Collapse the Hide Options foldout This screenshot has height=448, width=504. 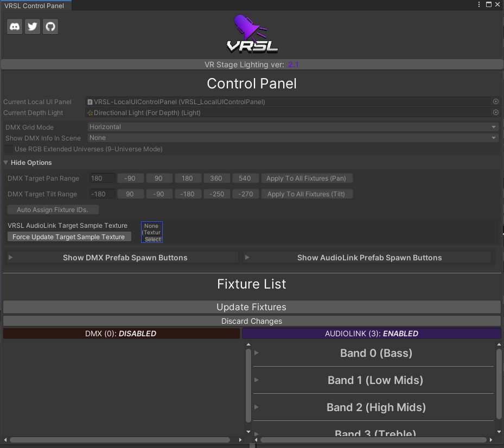[x=6, y=163]
